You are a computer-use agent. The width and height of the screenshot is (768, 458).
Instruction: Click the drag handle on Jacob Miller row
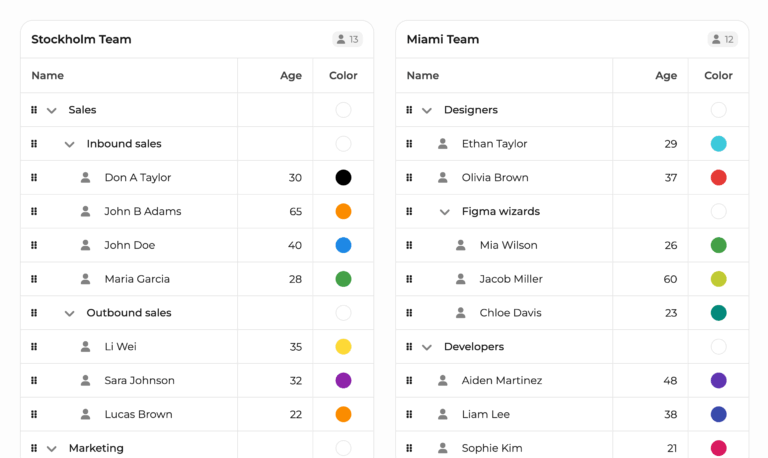409,279
